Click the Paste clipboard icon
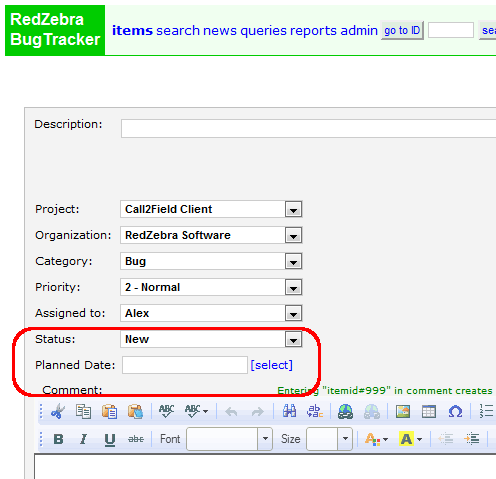The width and height of the screenshot is (496, 479). coord(109,411)
